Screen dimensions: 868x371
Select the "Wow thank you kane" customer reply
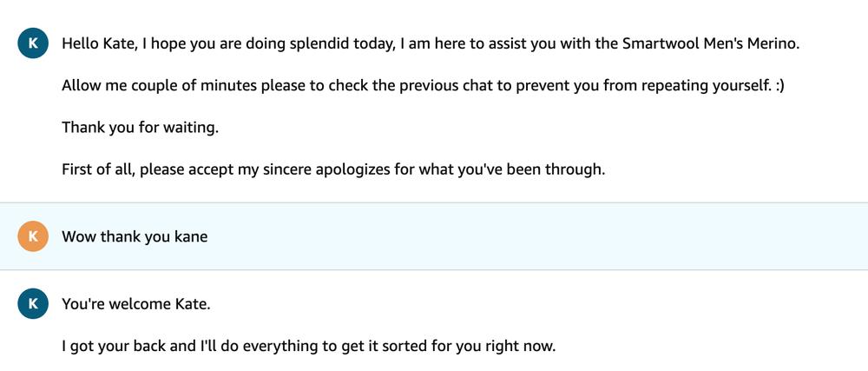coord(135,236)
